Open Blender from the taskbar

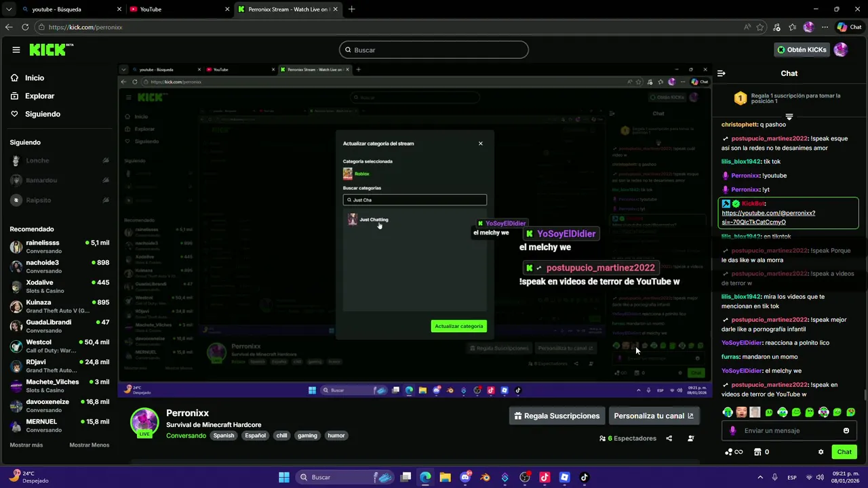point(485,477)
